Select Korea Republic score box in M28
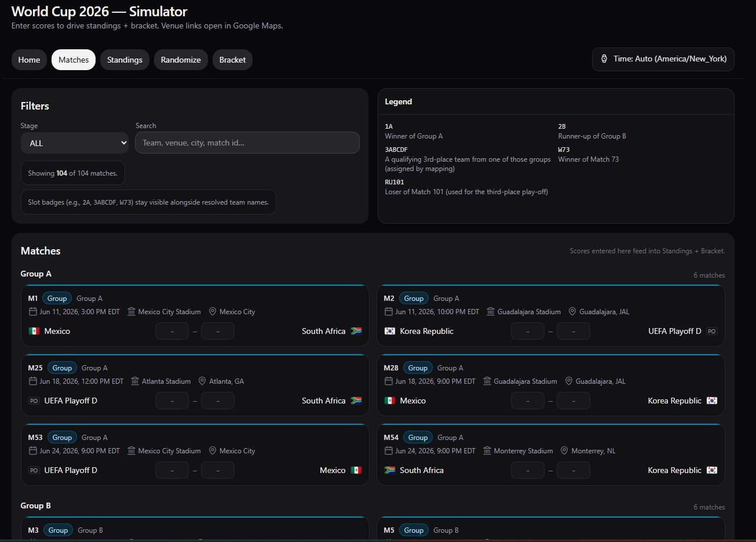756x542 pixels. click(x=574, y=401)
